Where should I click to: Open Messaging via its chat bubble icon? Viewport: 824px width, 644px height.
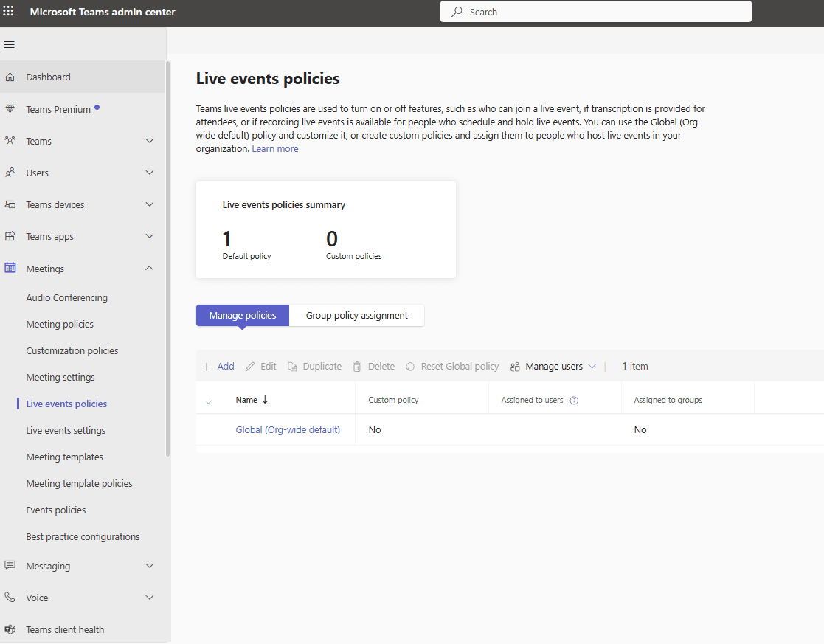[10, 566]
